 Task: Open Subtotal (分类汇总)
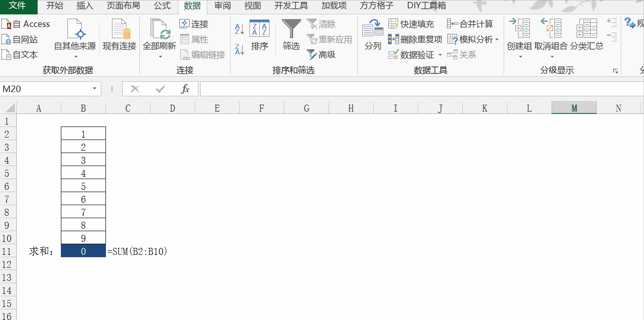click(587, 35)
